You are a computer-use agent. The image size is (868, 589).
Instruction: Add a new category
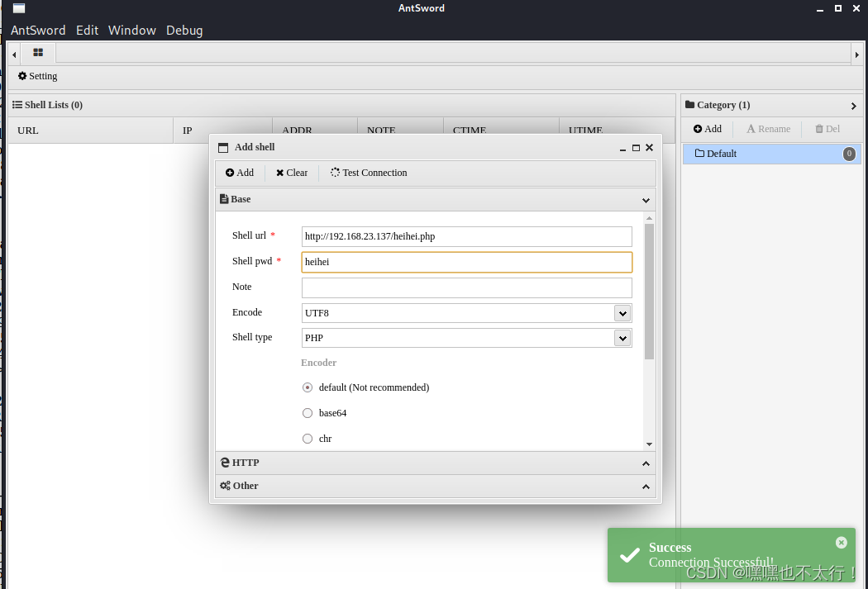(708, 129)
